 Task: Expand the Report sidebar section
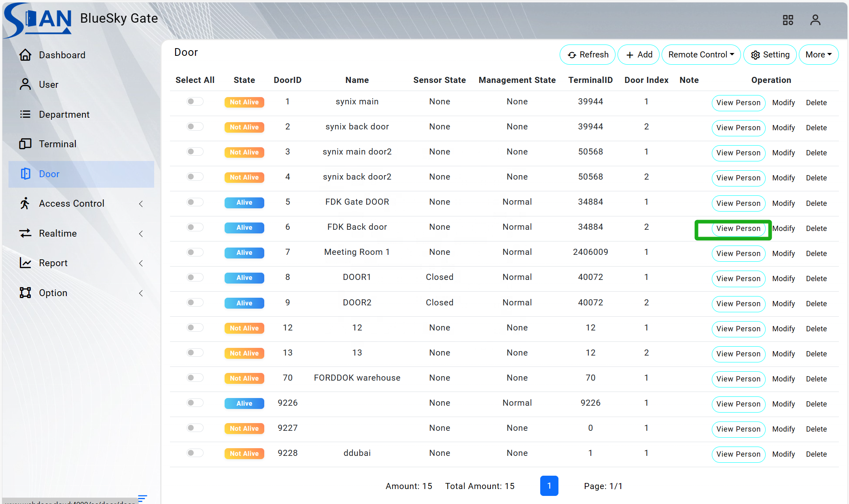[x=53, y=263]
